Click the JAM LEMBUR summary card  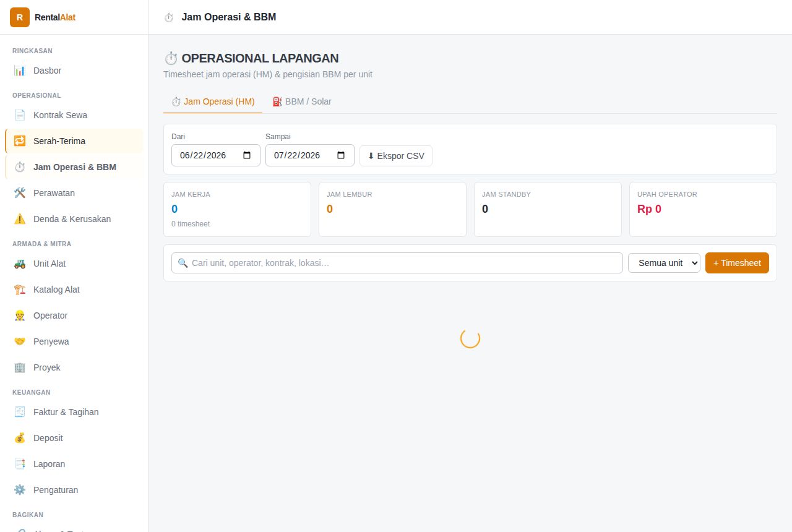pos(392,209)
